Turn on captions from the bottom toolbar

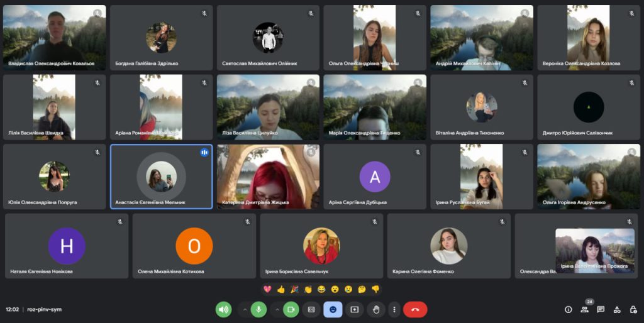(x=311, y=309)
